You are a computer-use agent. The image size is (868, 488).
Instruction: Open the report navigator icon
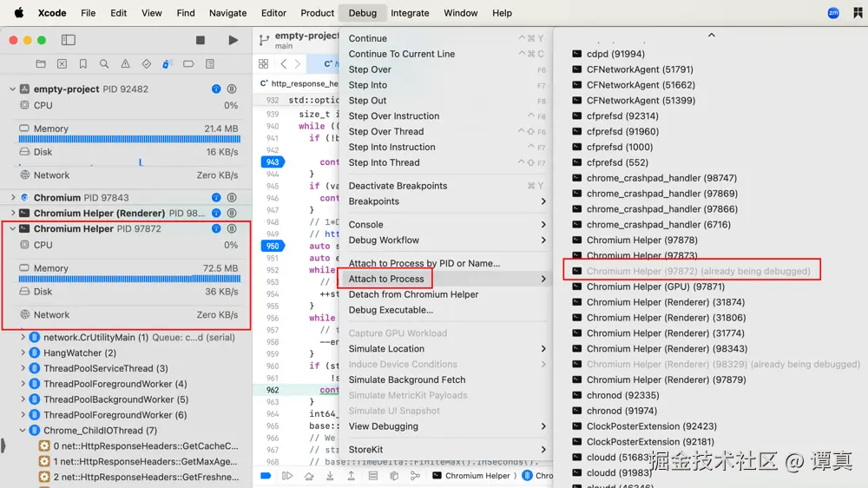click(x=210, y=63)
